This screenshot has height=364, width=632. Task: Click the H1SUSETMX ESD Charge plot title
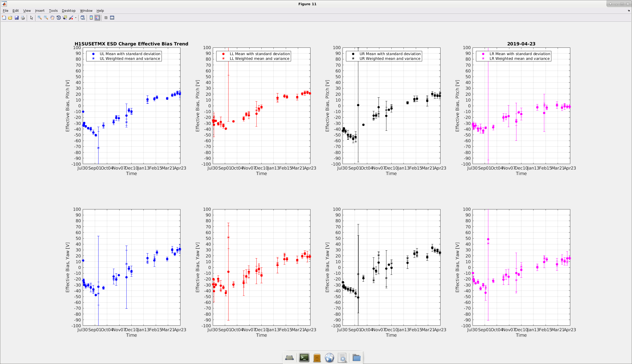click(131, 44)
